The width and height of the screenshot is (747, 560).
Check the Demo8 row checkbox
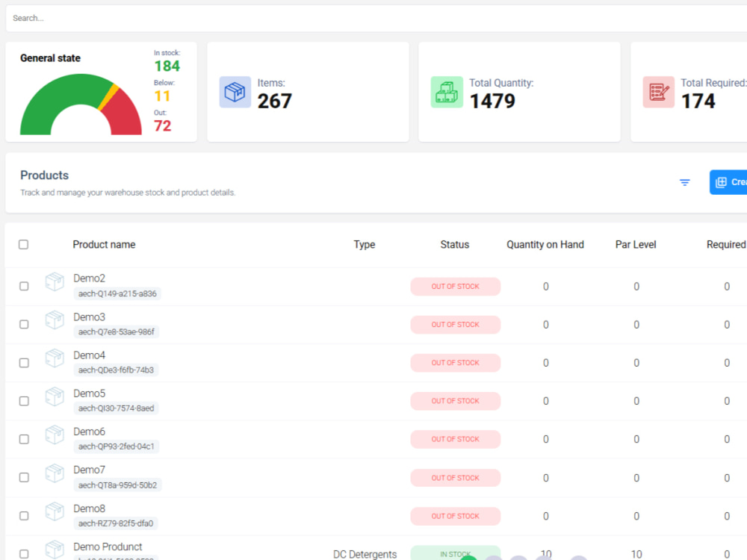24,516
